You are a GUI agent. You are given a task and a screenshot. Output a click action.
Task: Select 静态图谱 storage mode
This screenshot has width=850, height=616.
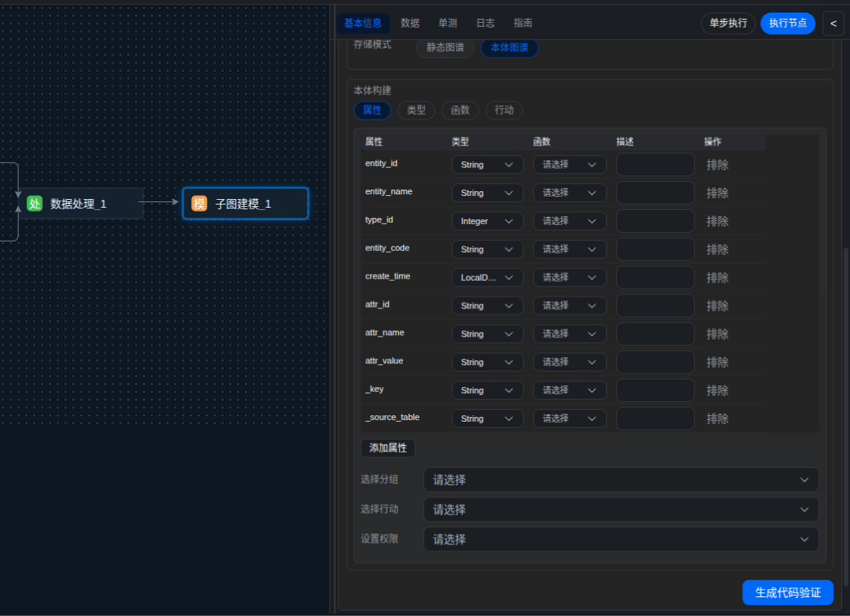445,48
